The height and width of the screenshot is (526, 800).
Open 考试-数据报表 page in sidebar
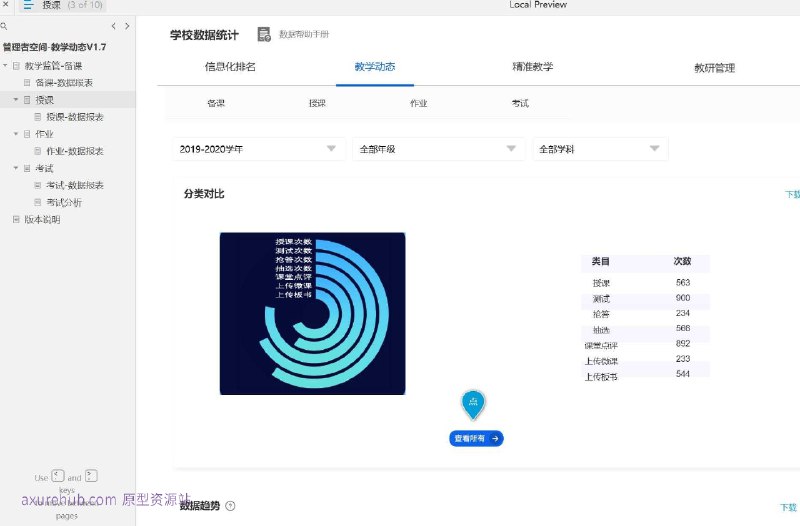coord(75,185)
